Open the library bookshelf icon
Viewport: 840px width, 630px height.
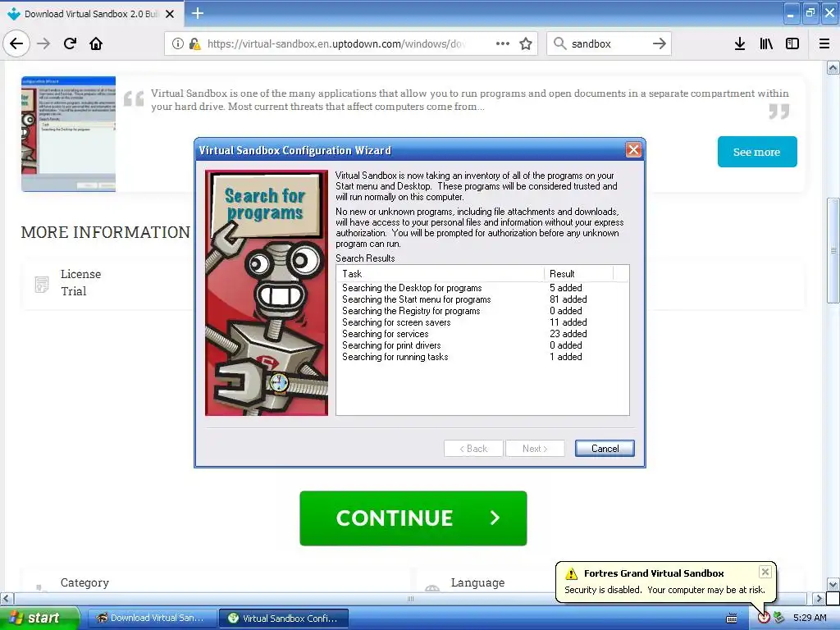pos(766,43)
